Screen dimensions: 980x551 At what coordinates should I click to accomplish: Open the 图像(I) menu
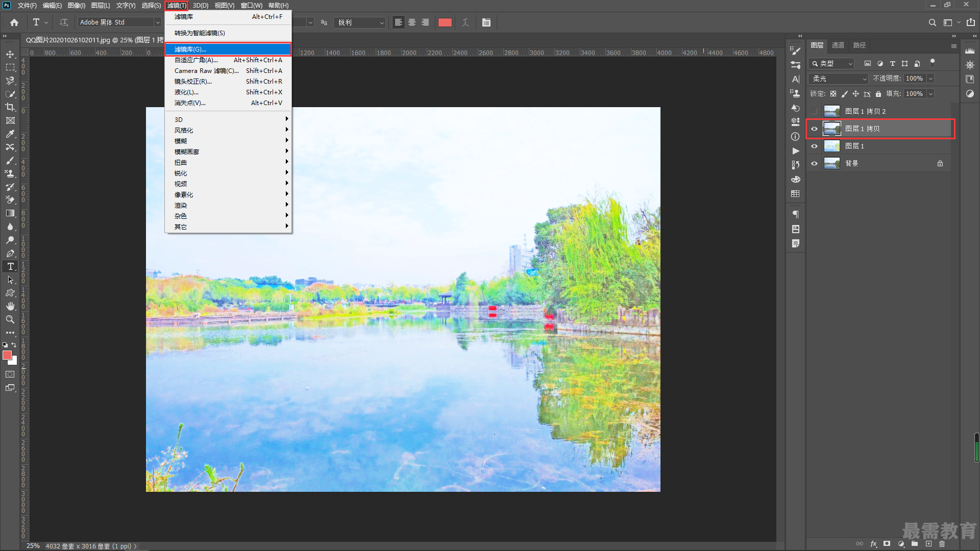77,6
